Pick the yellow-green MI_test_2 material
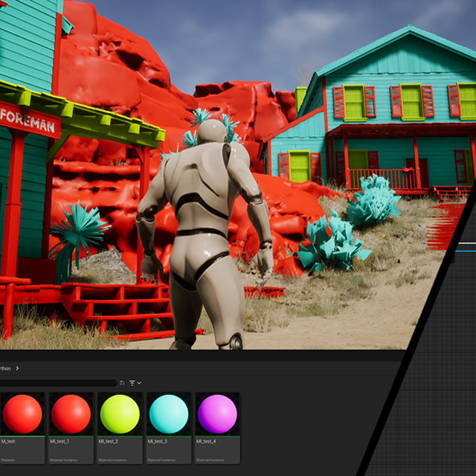The image size is (476, 476). [x=120, y=414]
